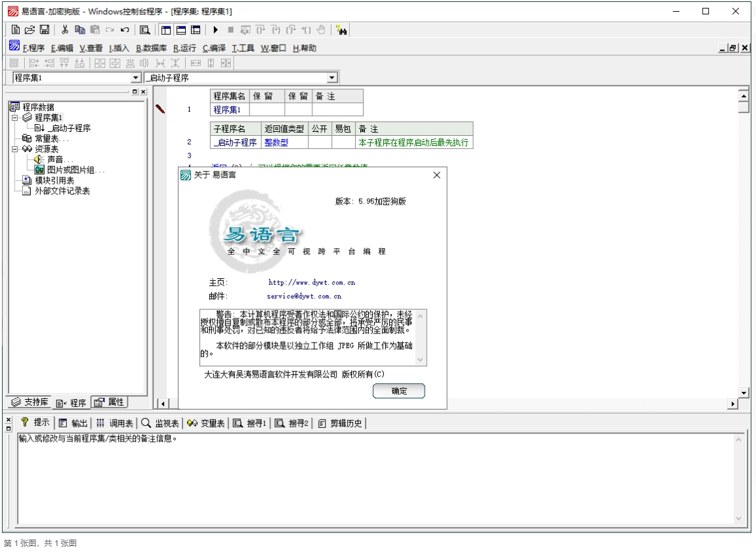Viewport: 756px width, 552px height.
Task: Open the C.编译 menu
Action: (214, 48)
